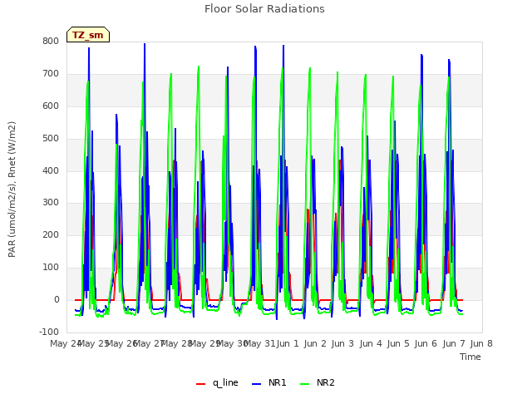
Task: Click the Jun 1 x-axis date label
Action: (x=288, y=343)
